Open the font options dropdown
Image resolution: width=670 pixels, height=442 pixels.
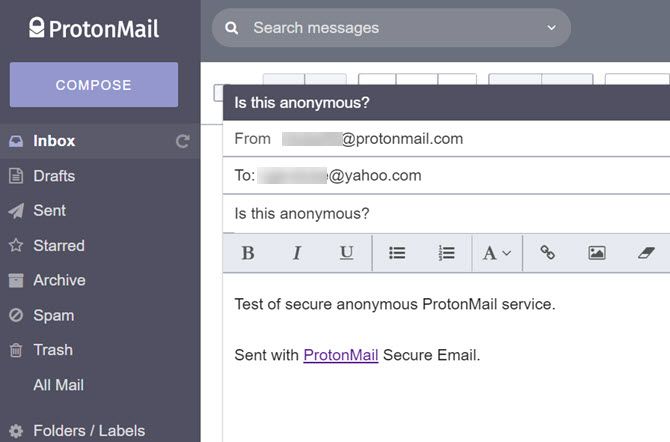496,253
